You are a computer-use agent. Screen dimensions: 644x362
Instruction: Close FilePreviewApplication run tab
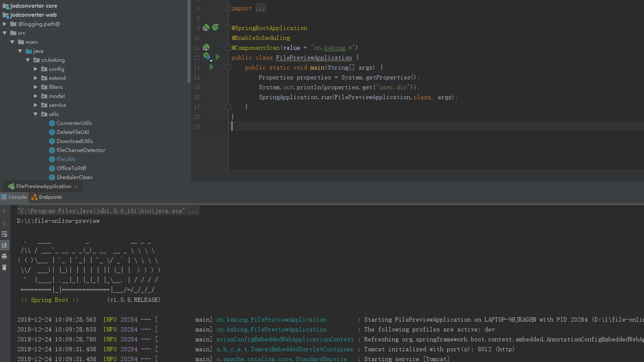click(76, 186)
